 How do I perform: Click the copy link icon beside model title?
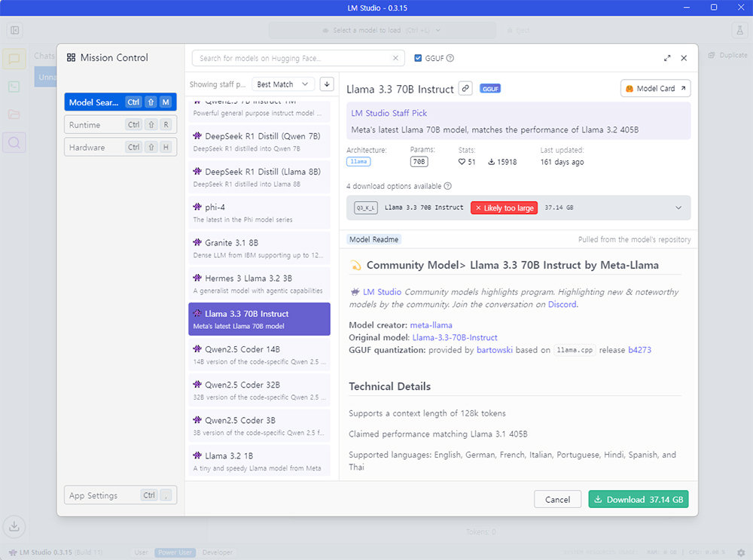click(x=465, y=88)
